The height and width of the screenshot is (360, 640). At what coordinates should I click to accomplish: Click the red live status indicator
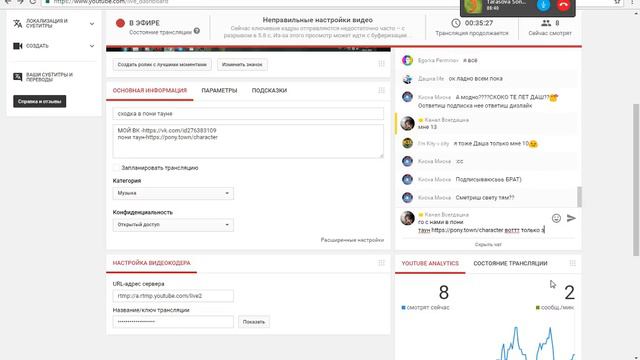120,23
